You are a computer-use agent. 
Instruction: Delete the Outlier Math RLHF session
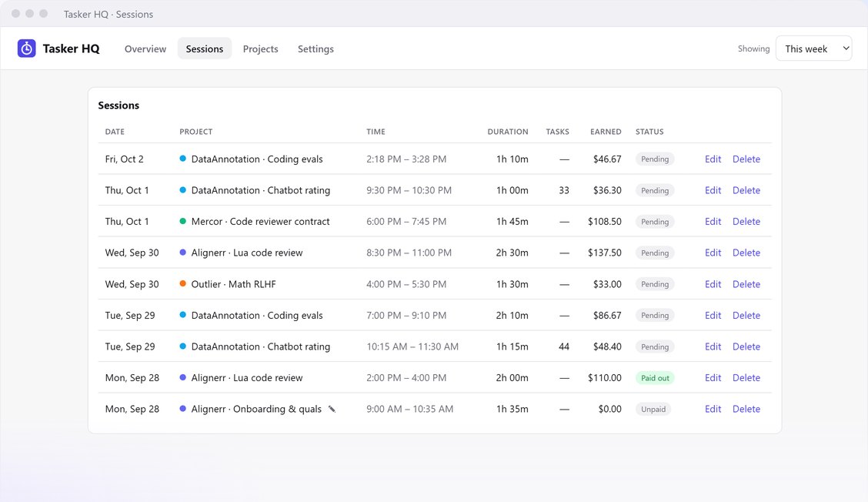click(746, 284)
